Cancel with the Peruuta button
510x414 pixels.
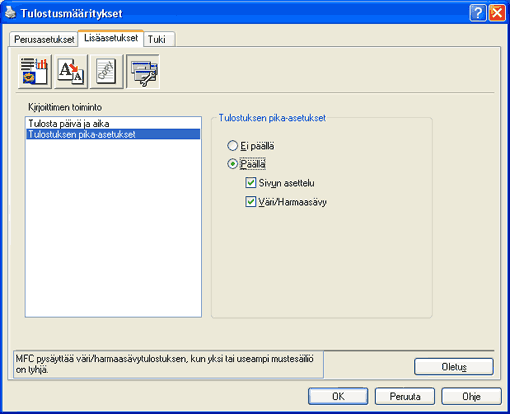pyautogui.click(x=405, y=396)
